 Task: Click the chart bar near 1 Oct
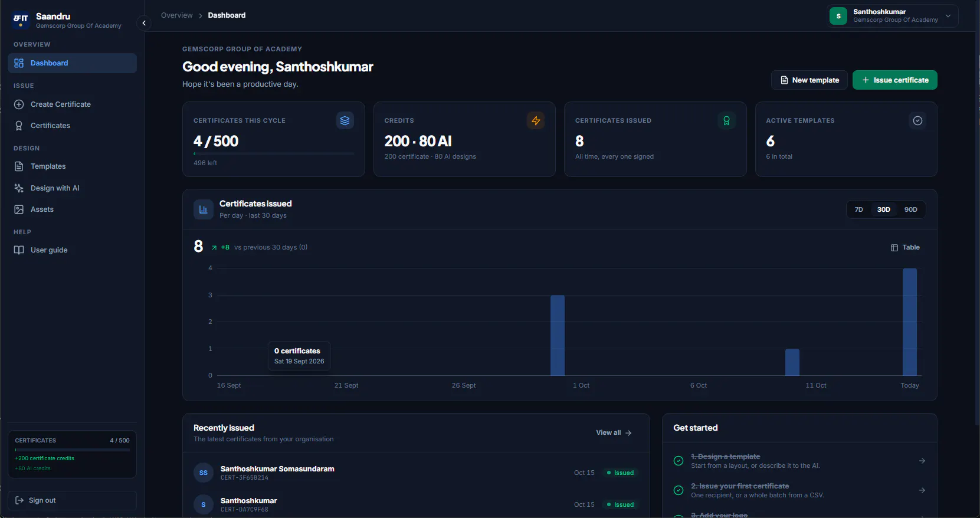pyautogui.click(x=558, y=336)
